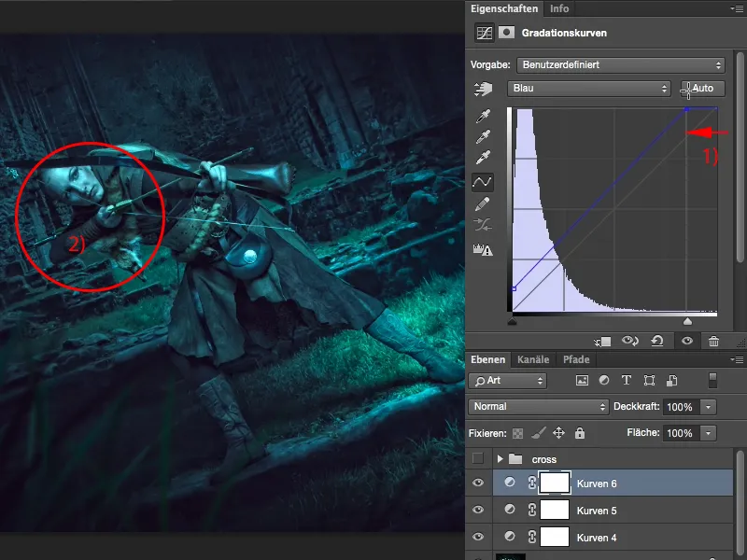747x560 pixels.
Task: Select the Kurven 4 layer name
Action: point(597,539)
